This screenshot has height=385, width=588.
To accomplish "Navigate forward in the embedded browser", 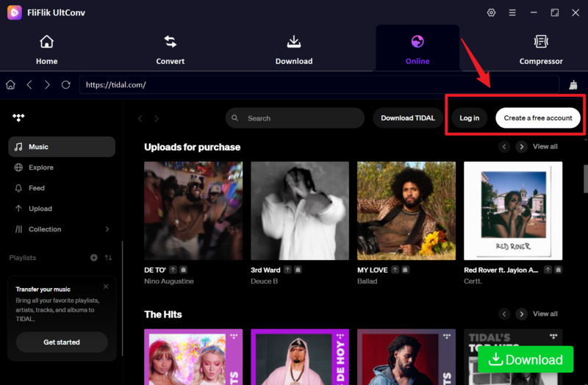I will coord(47,84).
